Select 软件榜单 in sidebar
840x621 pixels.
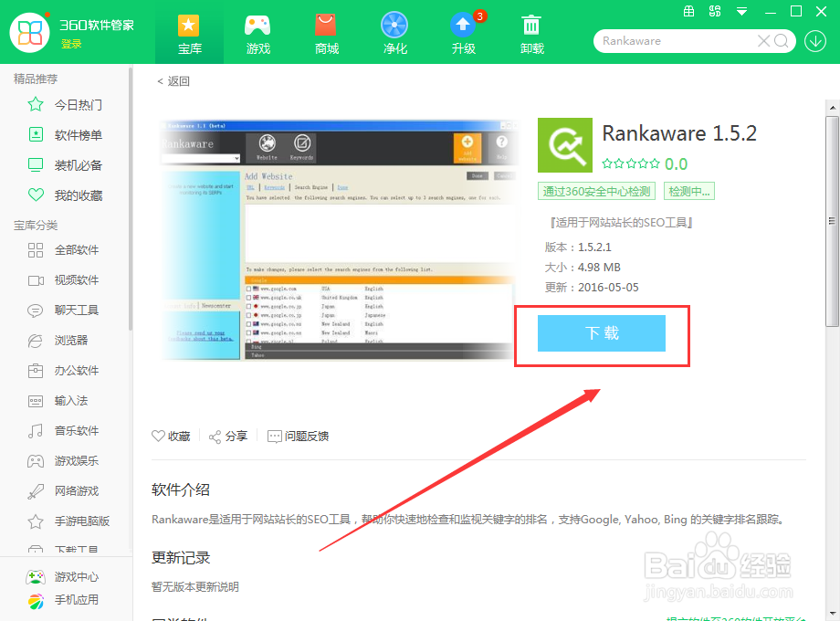click(66, 135)
